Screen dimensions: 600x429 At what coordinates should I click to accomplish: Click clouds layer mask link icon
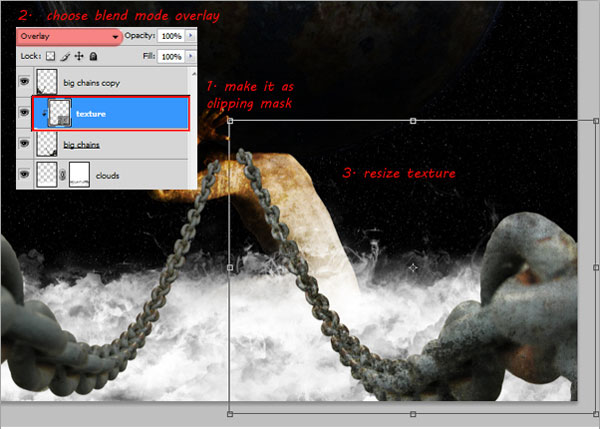click(63, 175)
